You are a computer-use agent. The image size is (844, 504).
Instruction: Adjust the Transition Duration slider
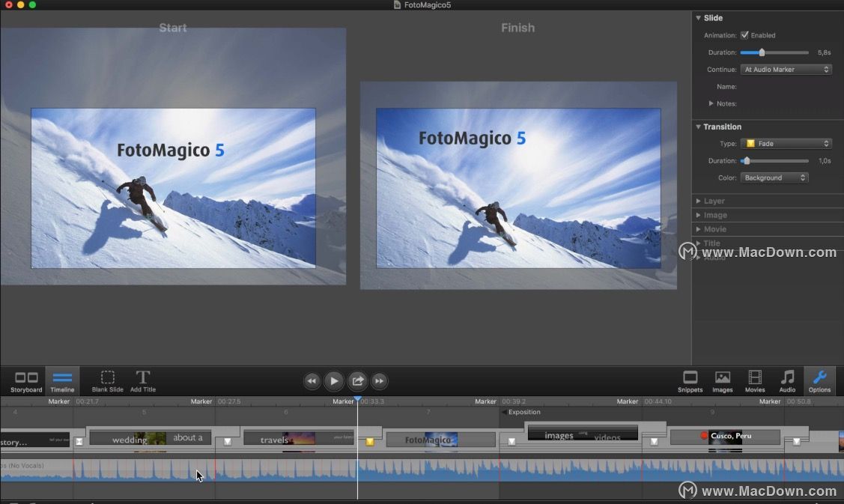pos(745,161)
